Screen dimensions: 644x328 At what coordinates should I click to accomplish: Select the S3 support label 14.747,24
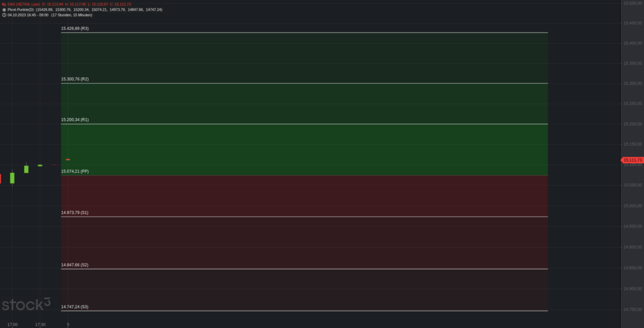tap(75, 307)
